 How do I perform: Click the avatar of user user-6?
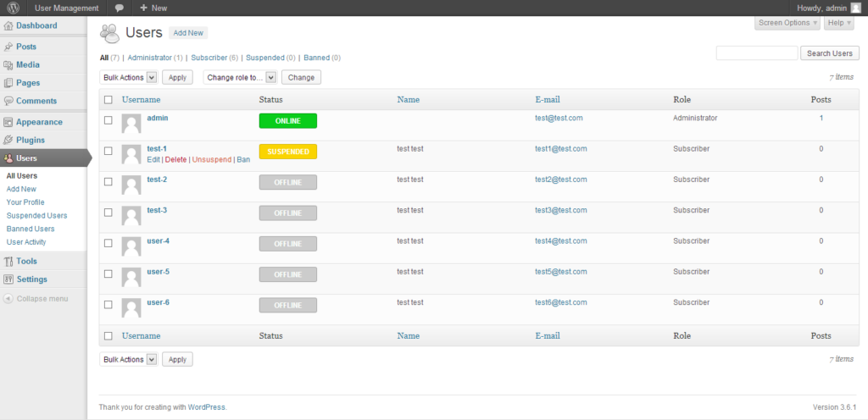[x=131, y=308]
